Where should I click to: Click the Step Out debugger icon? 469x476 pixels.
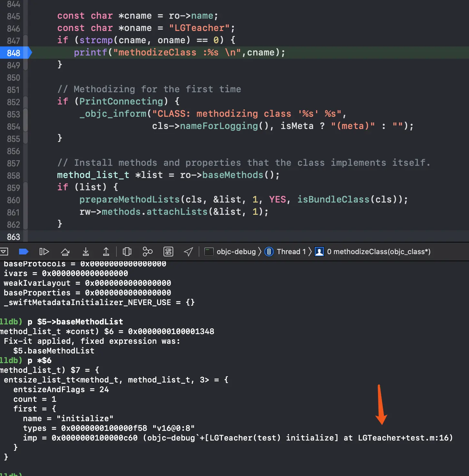coord(106,252)
